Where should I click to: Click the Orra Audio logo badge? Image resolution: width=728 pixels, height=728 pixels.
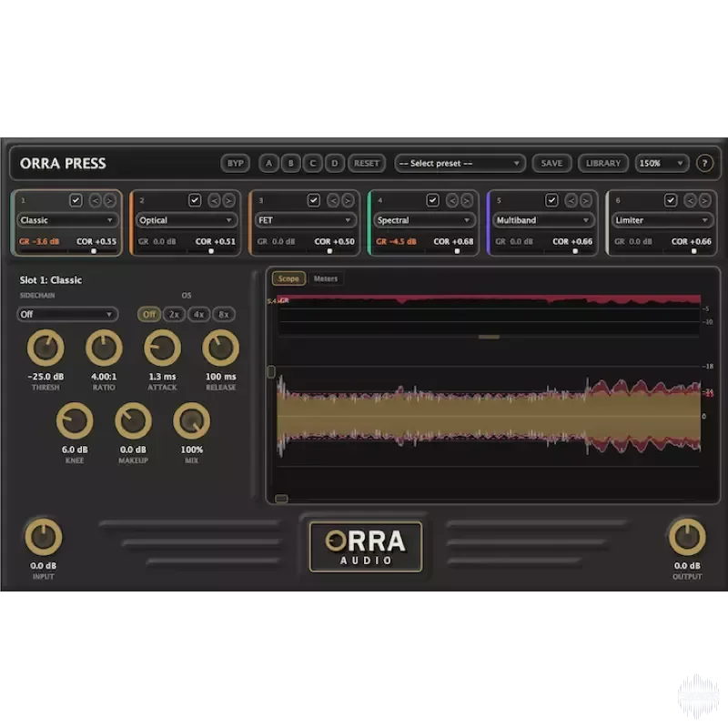tap(366, 547)
